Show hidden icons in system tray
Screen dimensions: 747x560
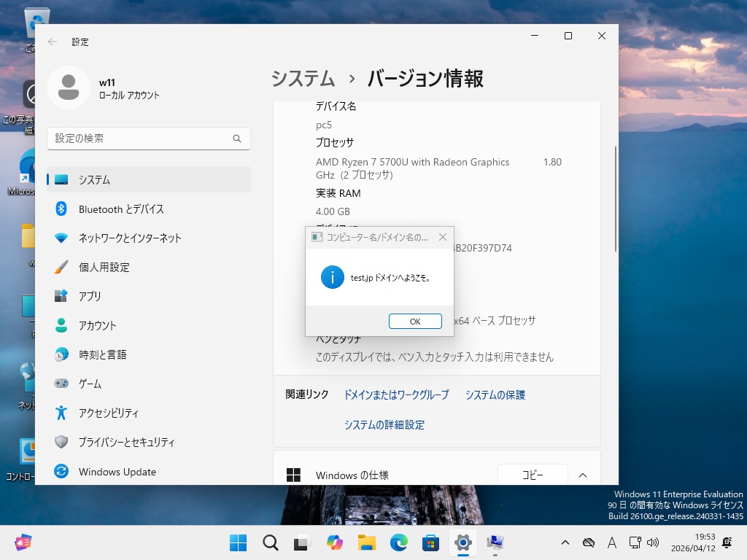565,542
